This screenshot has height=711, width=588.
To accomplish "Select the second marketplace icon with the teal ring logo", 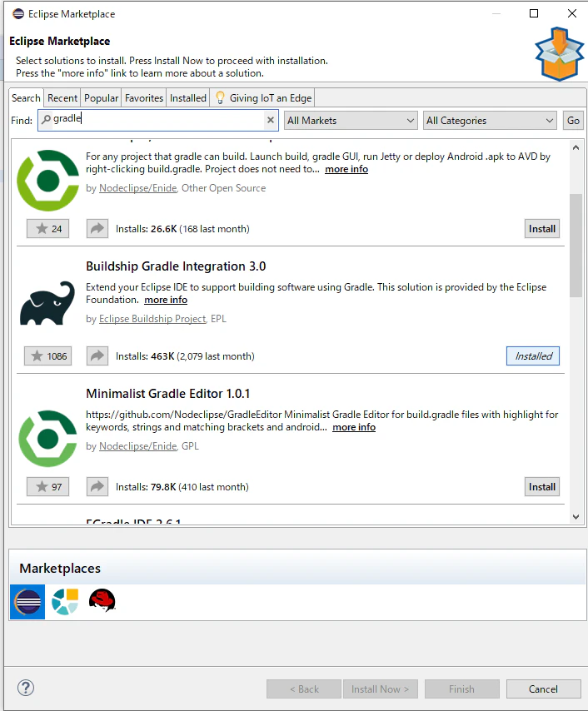I will coord(65,602).
